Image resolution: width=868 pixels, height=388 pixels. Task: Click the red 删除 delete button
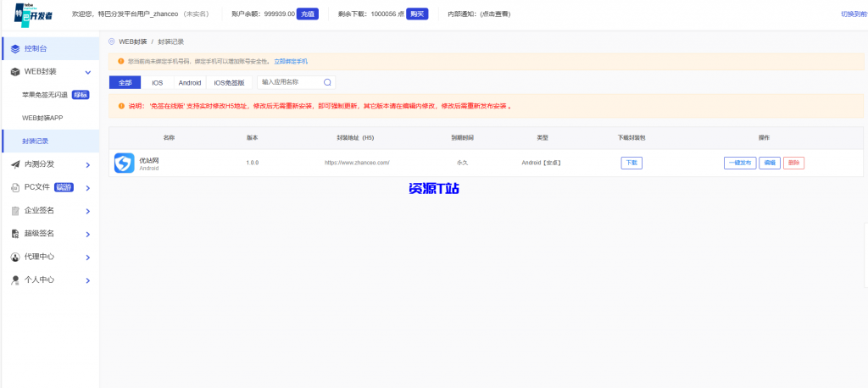point(793,164)
